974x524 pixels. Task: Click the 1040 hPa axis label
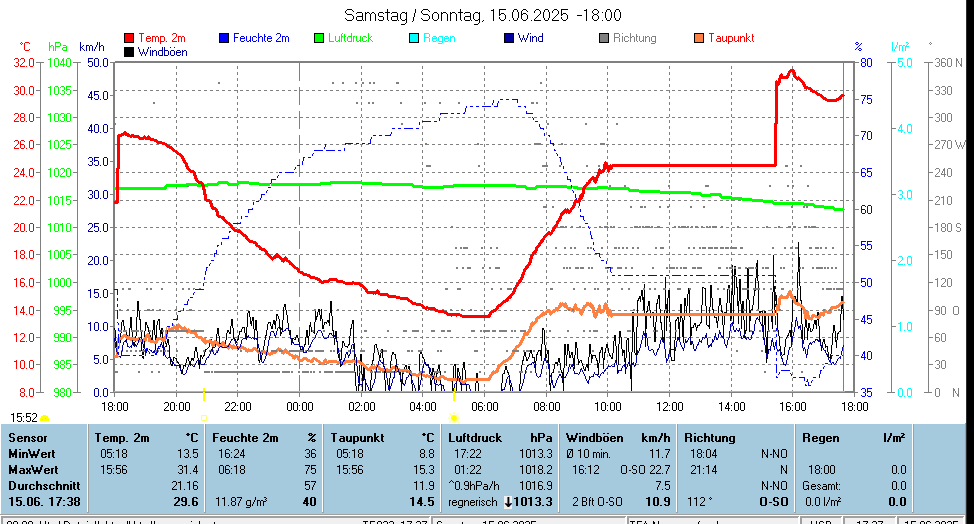(60, 63)
